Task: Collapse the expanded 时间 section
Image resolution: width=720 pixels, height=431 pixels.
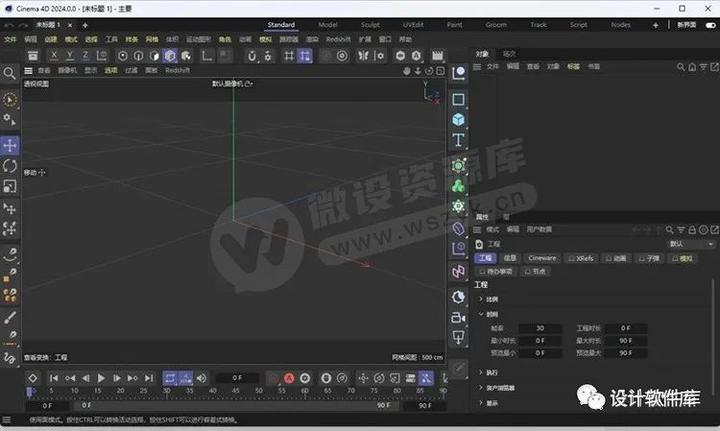Action: click(x=481, y=314)
